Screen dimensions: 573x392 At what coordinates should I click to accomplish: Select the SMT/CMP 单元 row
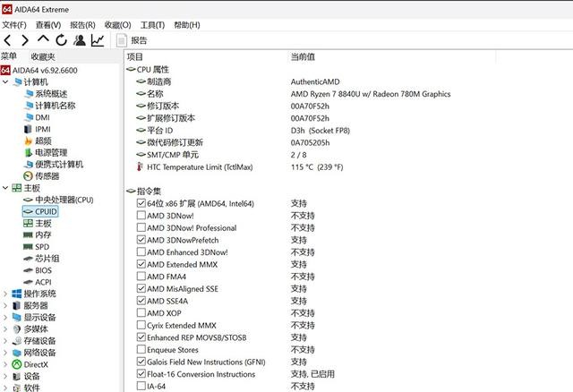coord(221,155)
